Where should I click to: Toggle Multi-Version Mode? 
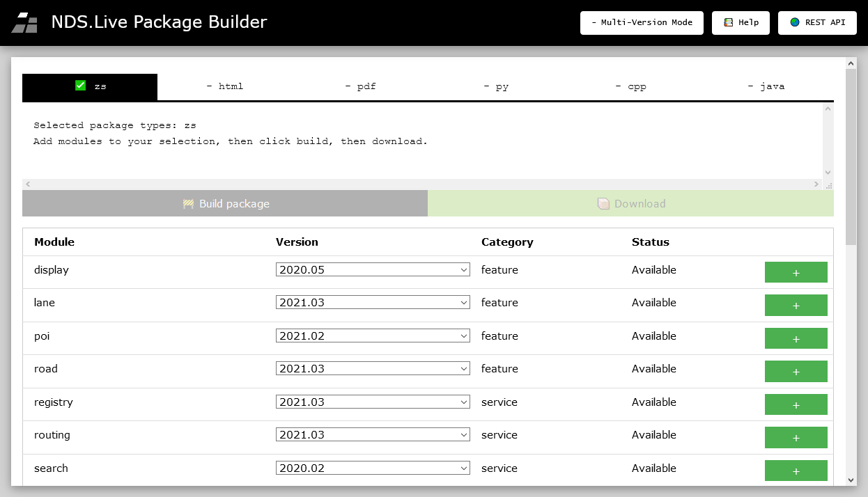[642, 22]
